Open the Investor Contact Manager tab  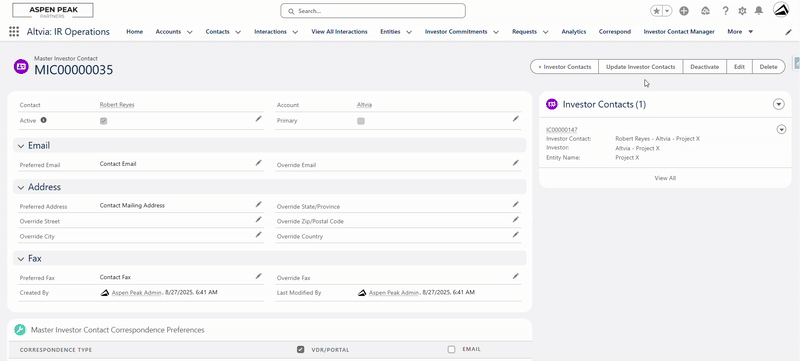679,32
